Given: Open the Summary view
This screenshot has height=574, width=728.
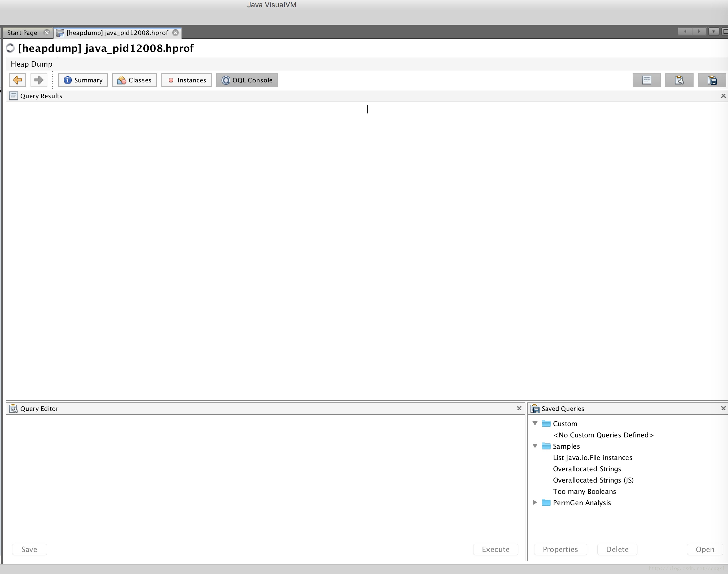Looking at the screenshot, I should (x=83, y=80).
